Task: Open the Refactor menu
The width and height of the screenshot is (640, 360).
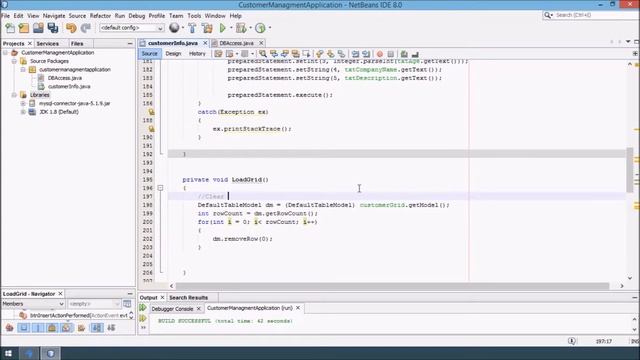Action: [x=100, y=16]
